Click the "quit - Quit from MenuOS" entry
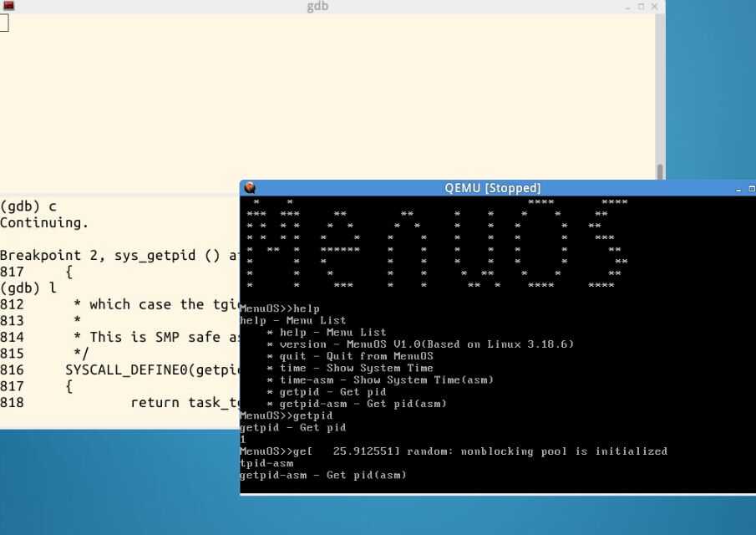This screenshot has width=756, height=535. (350, 356)
